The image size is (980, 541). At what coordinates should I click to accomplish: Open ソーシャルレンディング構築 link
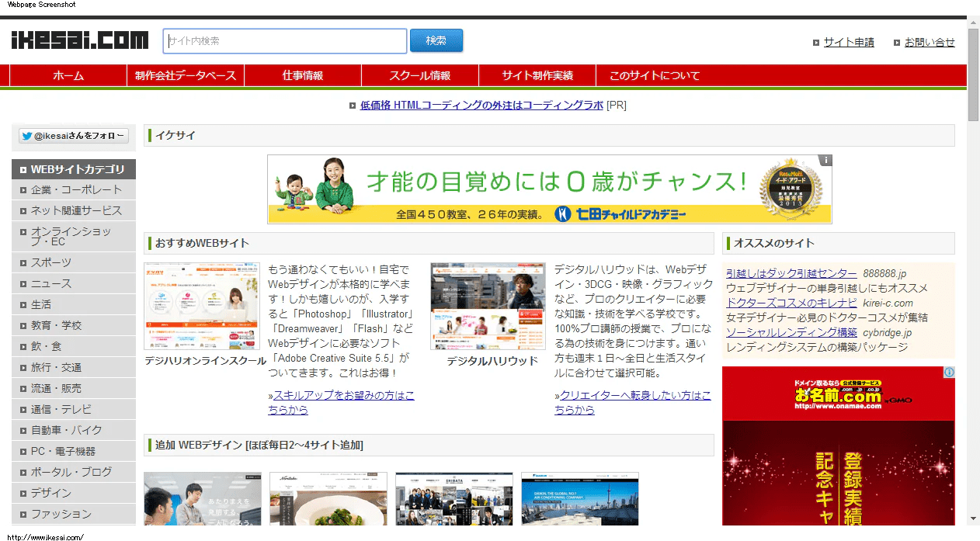(x=791, y=332)
